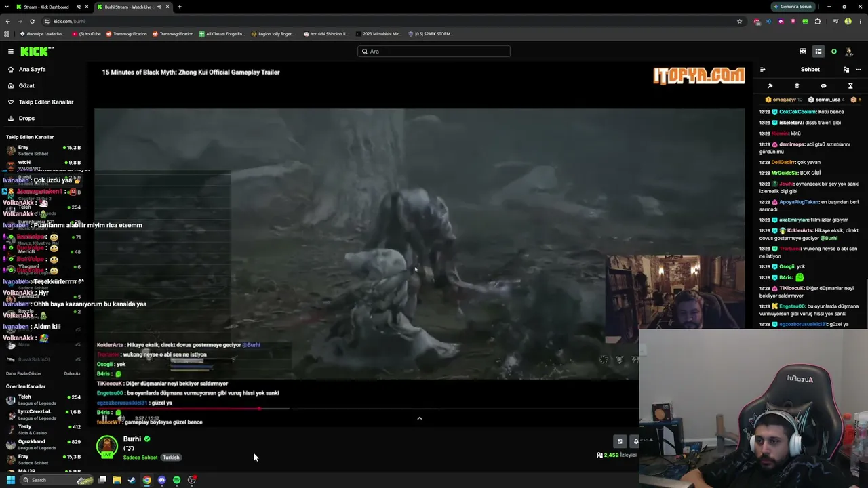Open Task View on taskbar
This screenshot has width=868, height=488.
coord(102,480)
